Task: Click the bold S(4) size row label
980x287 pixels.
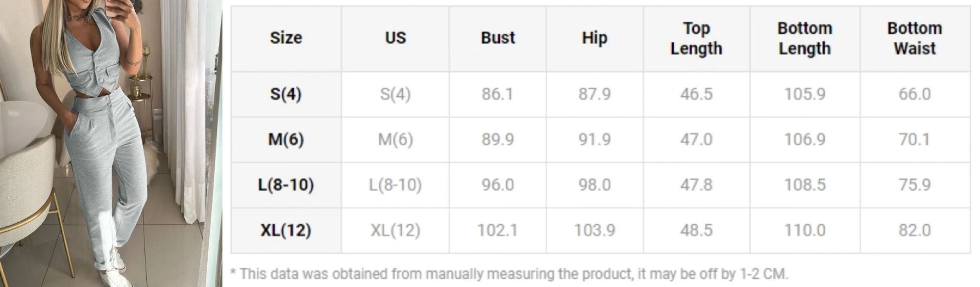Action: (286, 94)
